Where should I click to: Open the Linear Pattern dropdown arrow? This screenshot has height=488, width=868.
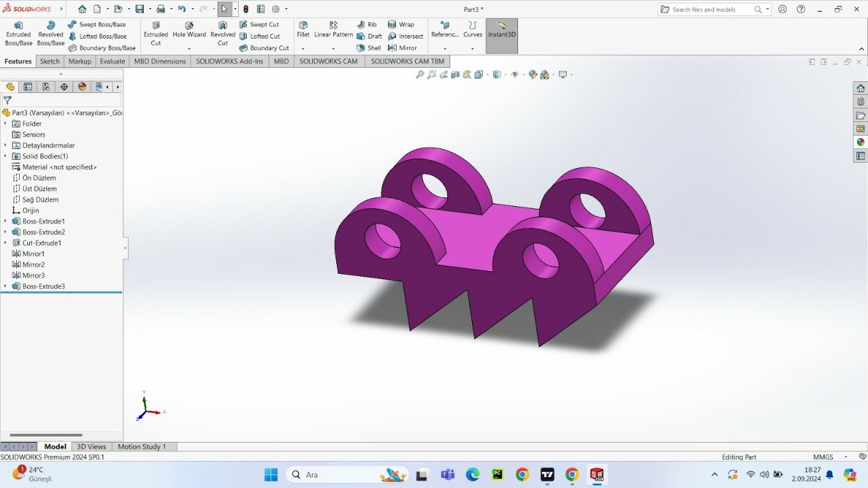coord(334,49)
